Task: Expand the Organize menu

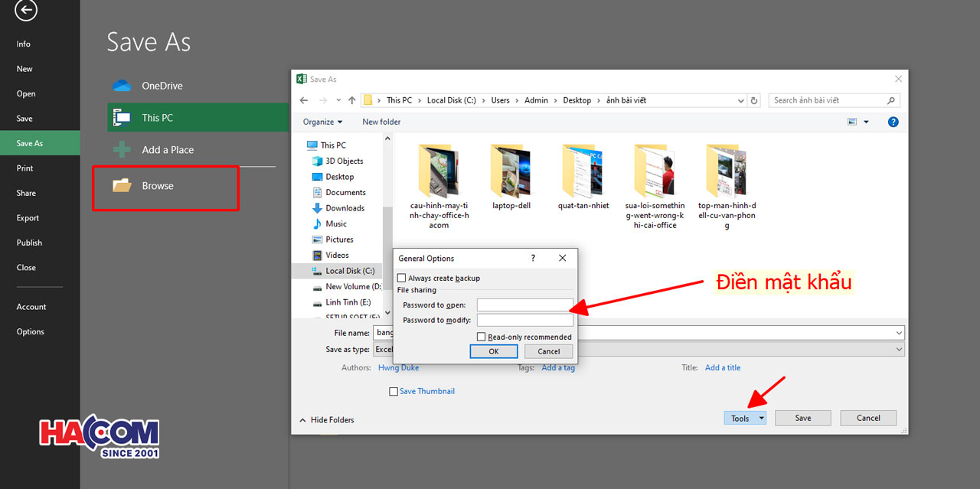Action: [x=322, y=121]
